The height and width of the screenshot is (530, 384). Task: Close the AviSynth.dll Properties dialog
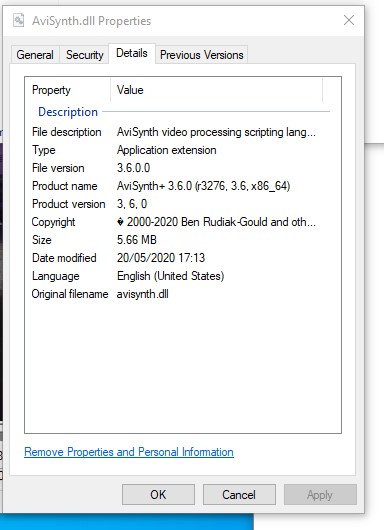349,20
